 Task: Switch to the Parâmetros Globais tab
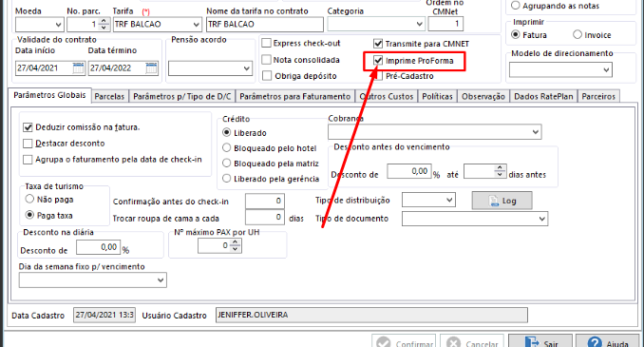click(x=49, y=95)
